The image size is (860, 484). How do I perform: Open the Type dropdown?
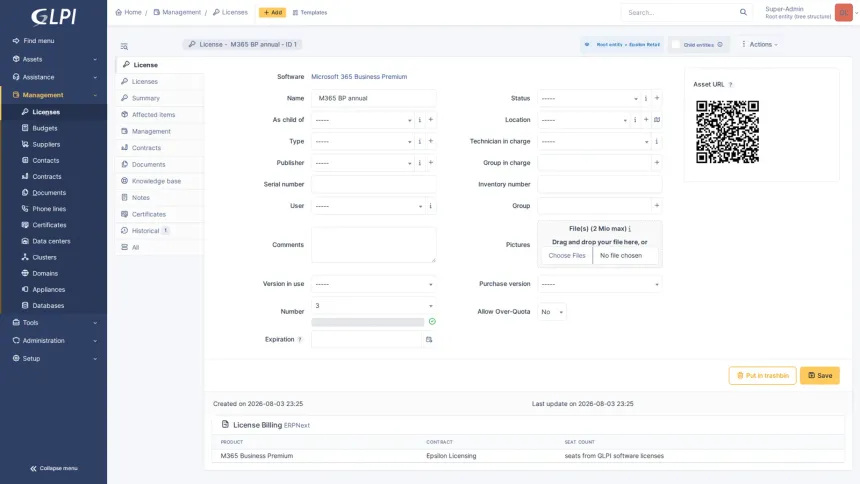tap(363, 141)
